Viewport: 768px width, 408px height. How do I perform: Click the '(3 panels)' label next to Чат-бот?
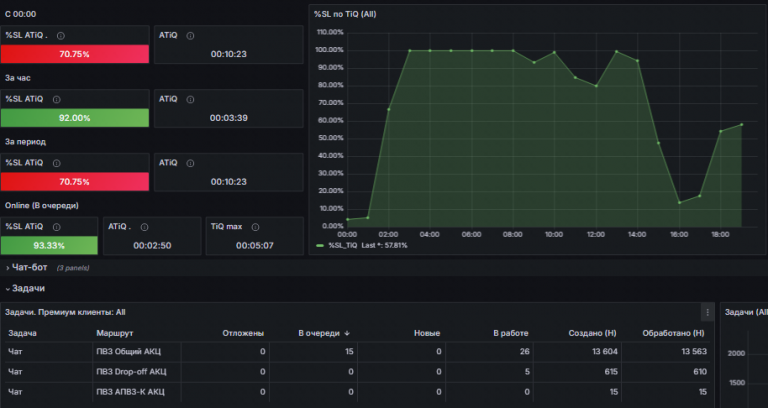point(73,268)
